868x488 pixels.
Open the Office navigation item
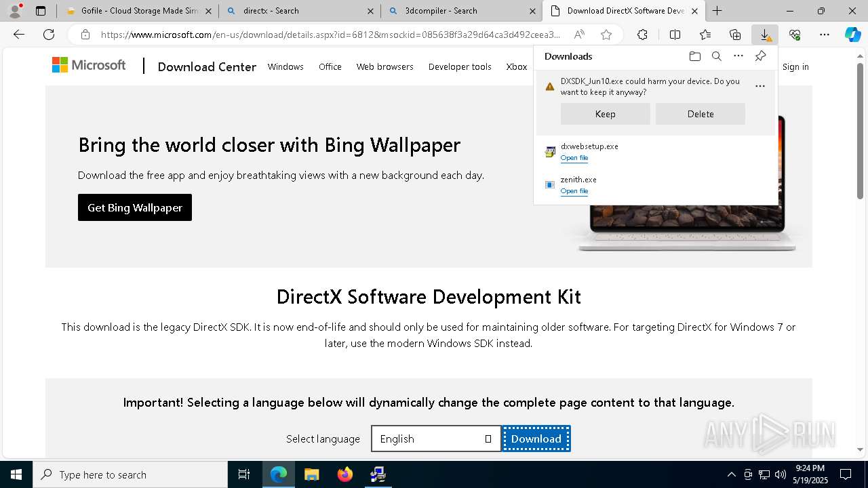[330, 66]
